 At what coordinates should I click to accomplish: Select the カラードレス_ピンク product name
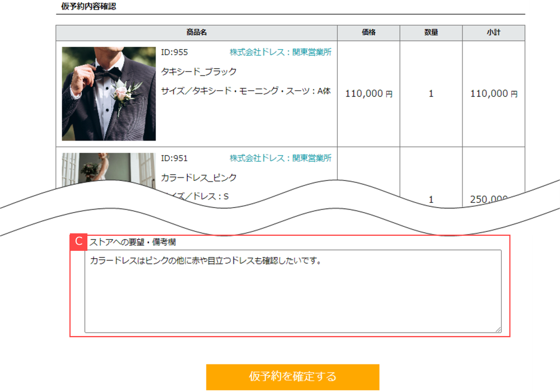click(x=198, y=178)
